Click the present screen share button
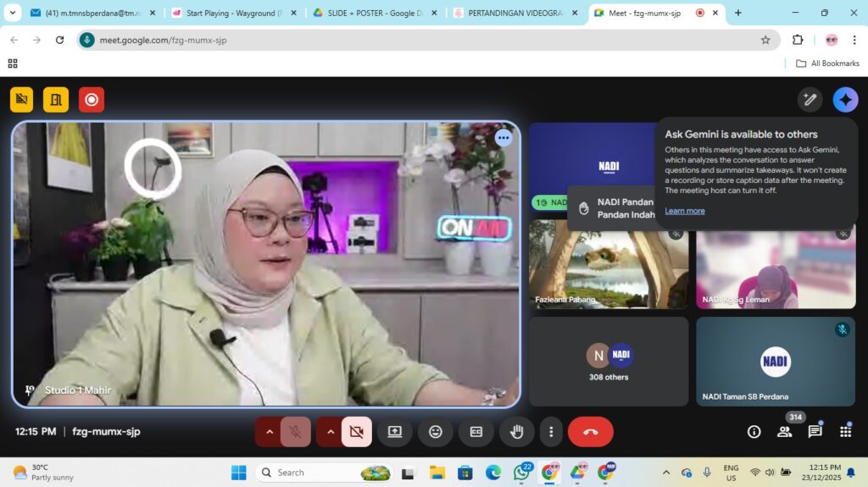Viewport: 868px width, 487px height. (394, 432)
